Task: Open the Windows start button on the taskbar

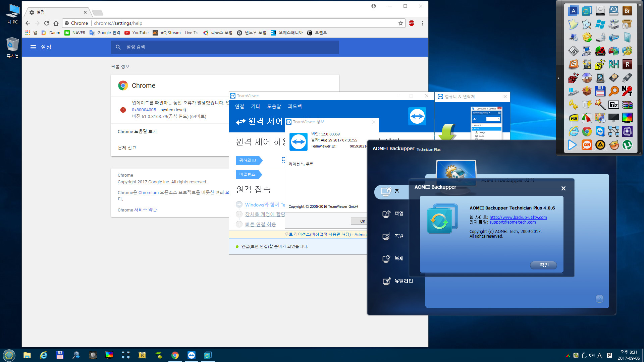Action: point(9,355)
